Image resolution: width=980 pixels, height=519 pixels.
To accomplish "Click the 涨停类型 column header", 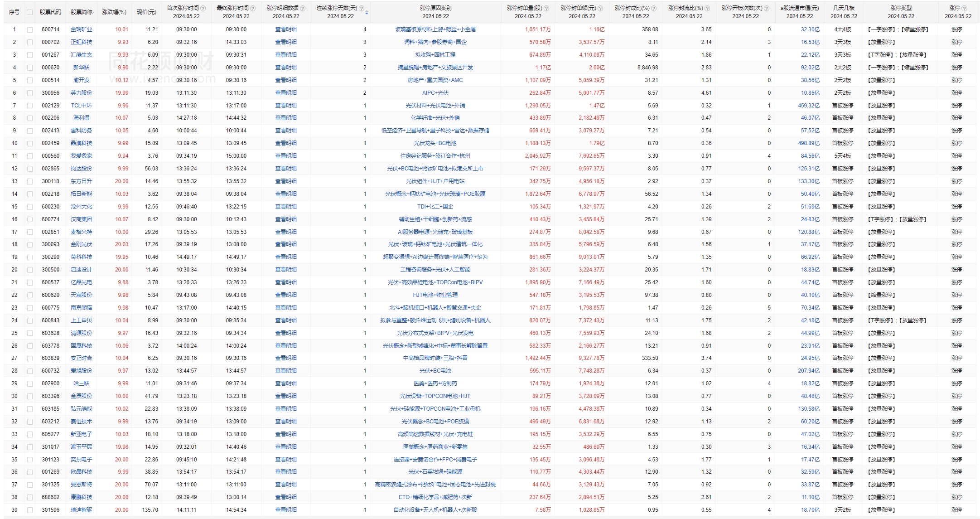I will [x=901, y=8].
